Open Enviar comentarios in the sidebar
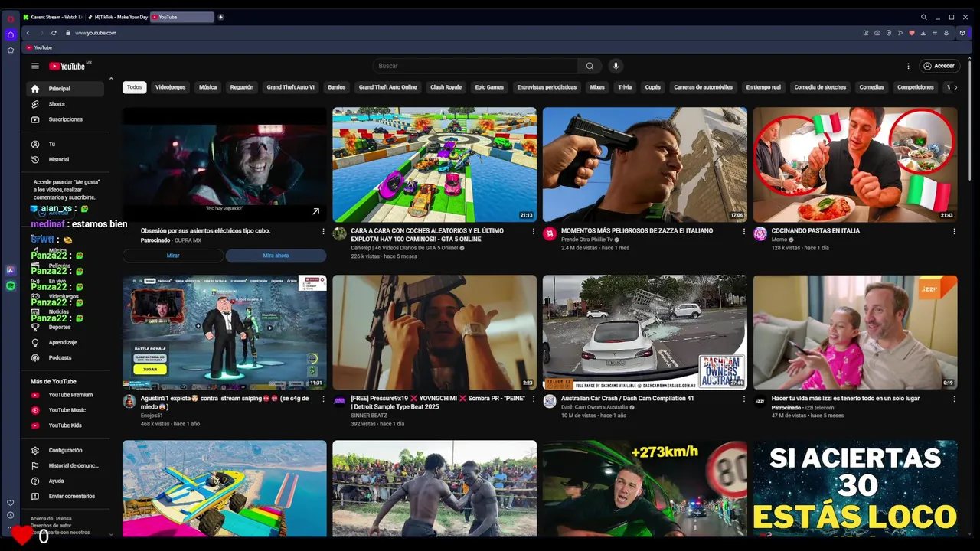 coord(66,496)
